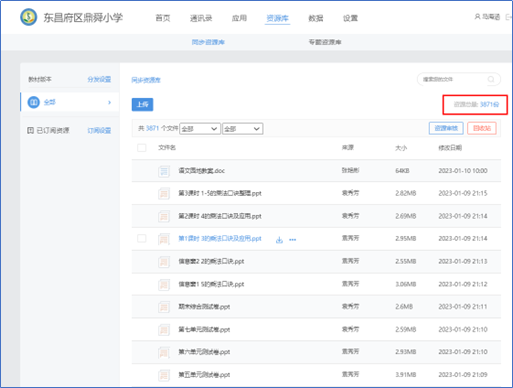Click the 同步资源库 breadcrumb link
The image size is (513, 388).
point(146,80)
